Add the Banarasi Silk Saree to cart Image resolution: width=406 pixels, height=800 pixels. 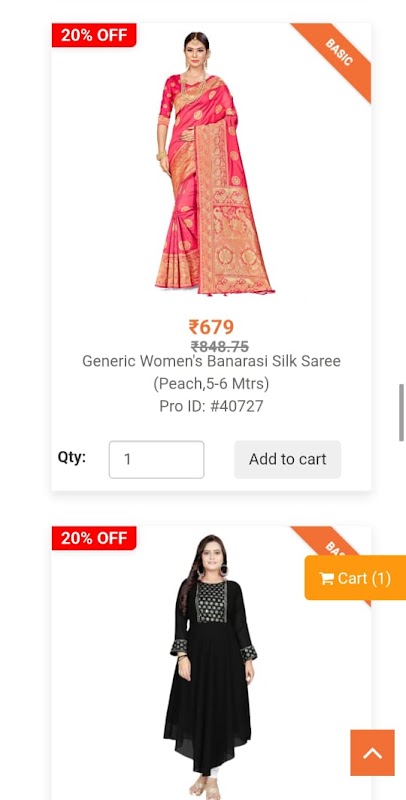[288, 459]
